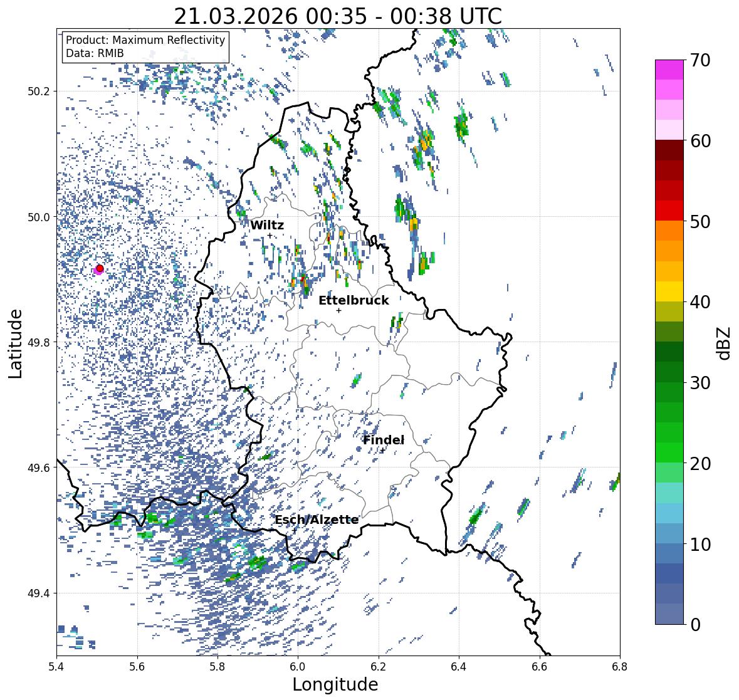
Task: Click the colorbar tick label 40
Action: point(700,302)
